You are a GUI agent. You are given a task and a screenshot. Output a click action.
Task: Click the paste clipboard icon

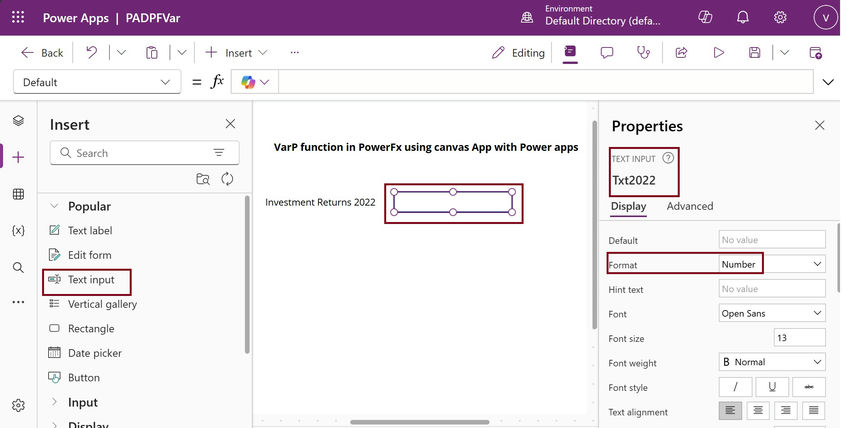pos(152,53)
